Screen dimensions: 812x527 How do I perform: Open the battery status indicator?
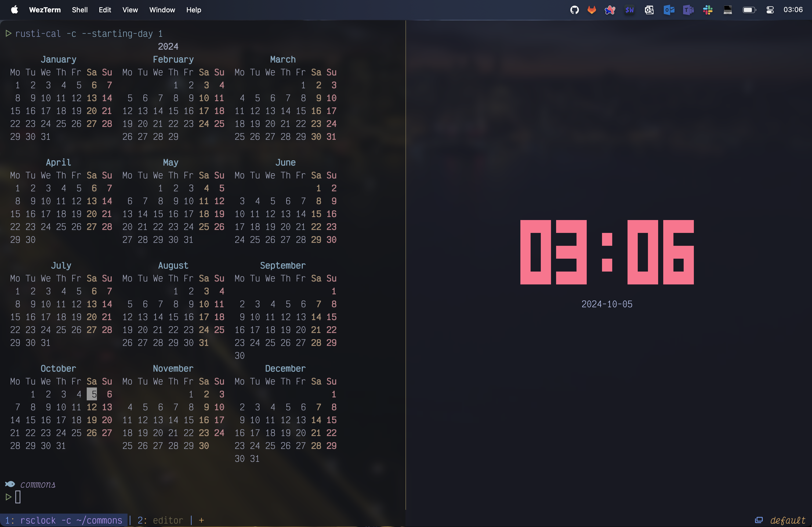pos(749,10)
